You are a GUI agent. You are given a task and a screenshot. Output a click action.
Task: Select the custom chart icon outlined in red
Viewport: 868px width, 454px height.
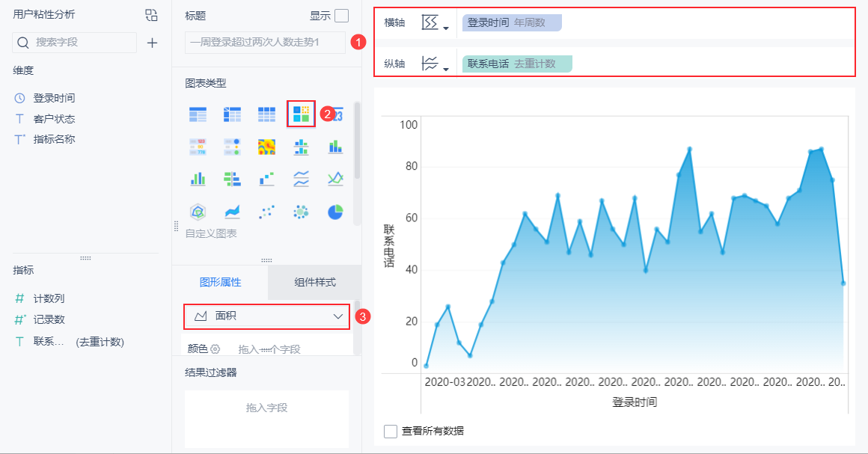pyautogui.click(x=301, y=114)
